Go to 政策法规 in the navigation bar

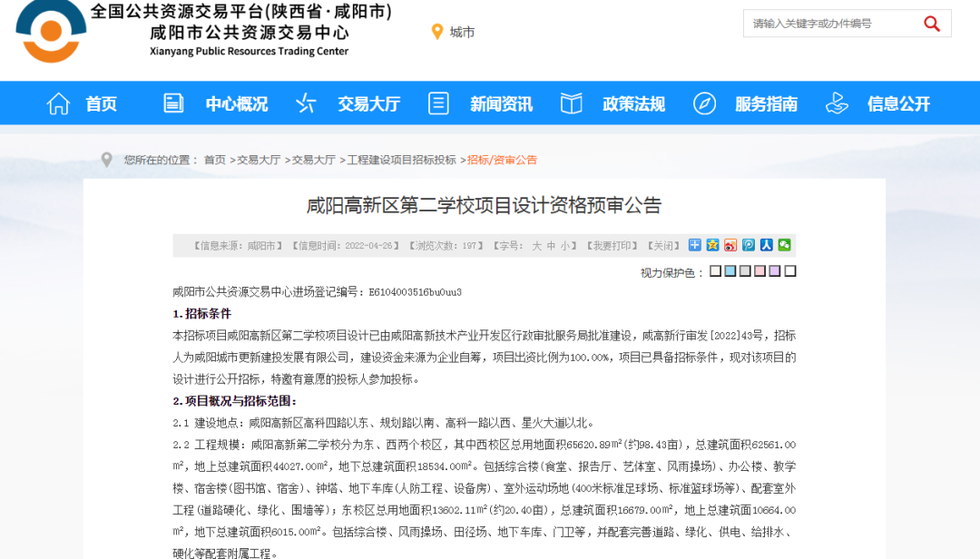pos(633,103)
